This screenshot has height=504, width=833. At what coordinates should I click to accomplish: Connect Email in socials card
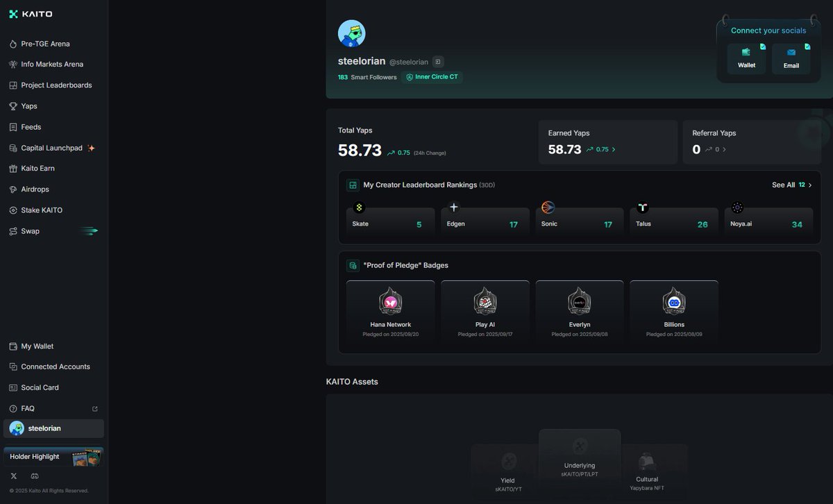pos(791,58)
